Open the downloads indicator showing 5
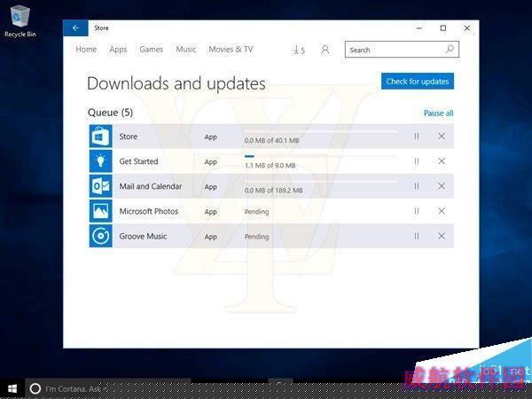Viewport: 532px width, 399px height. pos(299,50)
